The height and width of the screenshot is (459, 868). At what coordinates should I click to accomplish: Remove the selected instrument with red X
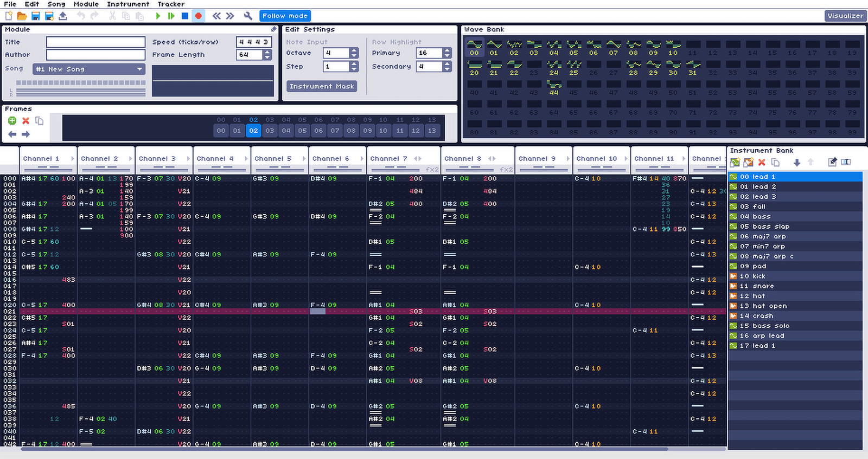[762, 162]
